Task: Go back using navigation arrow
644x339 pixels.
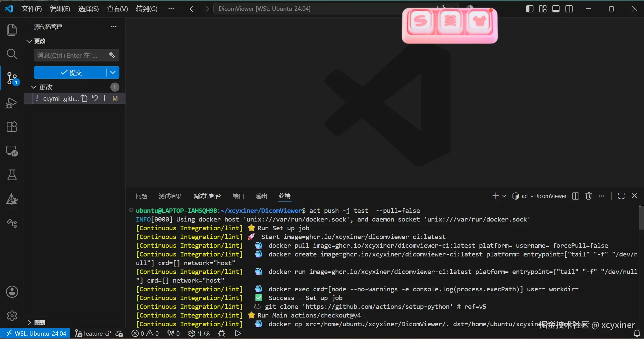Action: [x=193, y=9]
